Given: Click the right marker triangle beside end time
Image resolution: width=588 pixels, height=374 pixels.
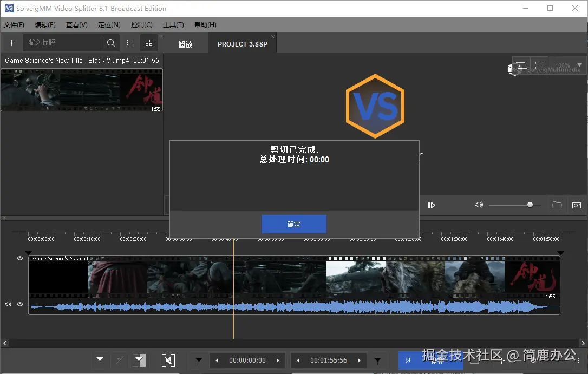Looking at the screenshot, I should [x=377, y=360].
